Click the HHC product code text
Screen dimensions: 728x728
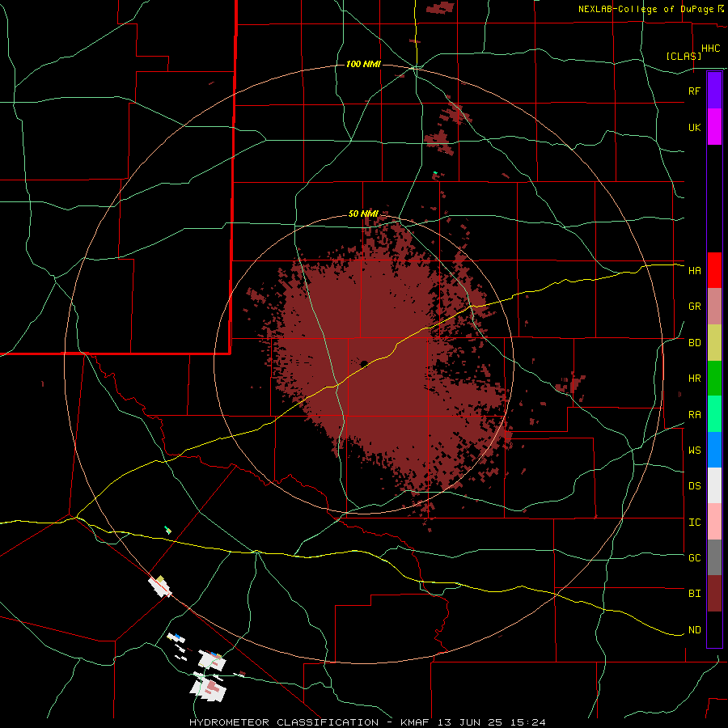click(711, 49)
